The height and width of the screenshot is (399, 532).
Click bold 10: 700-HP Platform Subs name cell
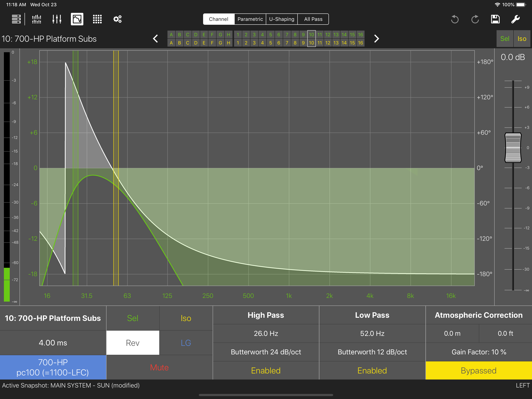53,318
